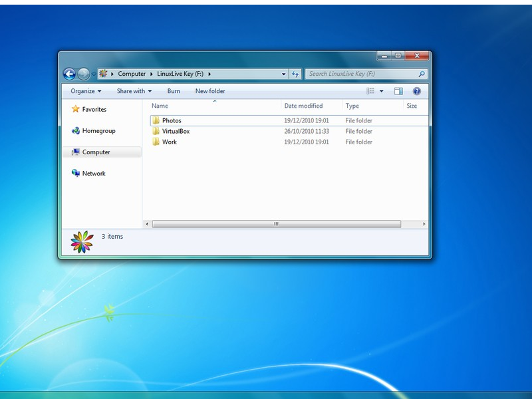Screen dimensions: 532x399
Task: Create a New folder from toolbar
Action: pos(210,91)
